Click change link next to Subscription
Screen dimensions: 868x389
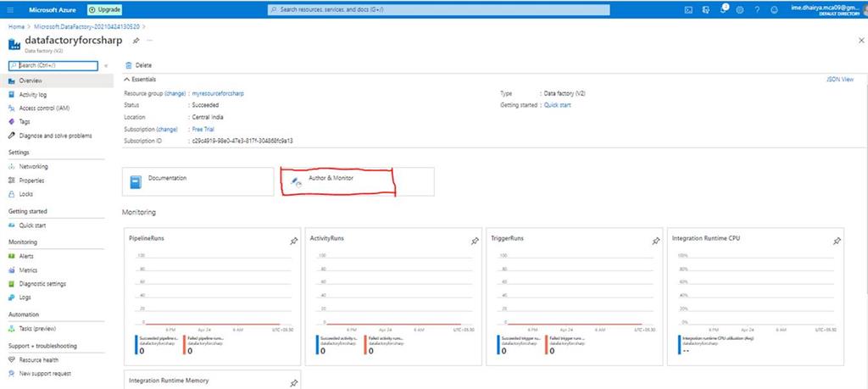click(168, 129)
